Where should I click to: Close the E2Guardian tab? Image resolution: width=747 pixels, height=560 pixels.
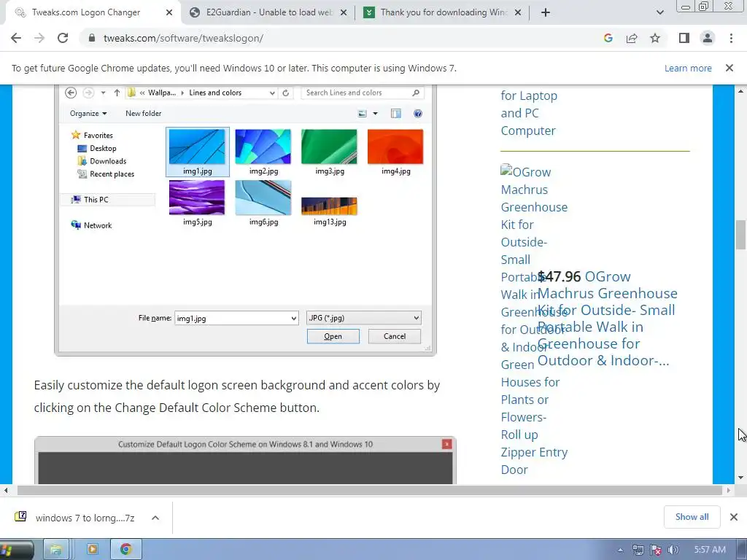[344, 12]
